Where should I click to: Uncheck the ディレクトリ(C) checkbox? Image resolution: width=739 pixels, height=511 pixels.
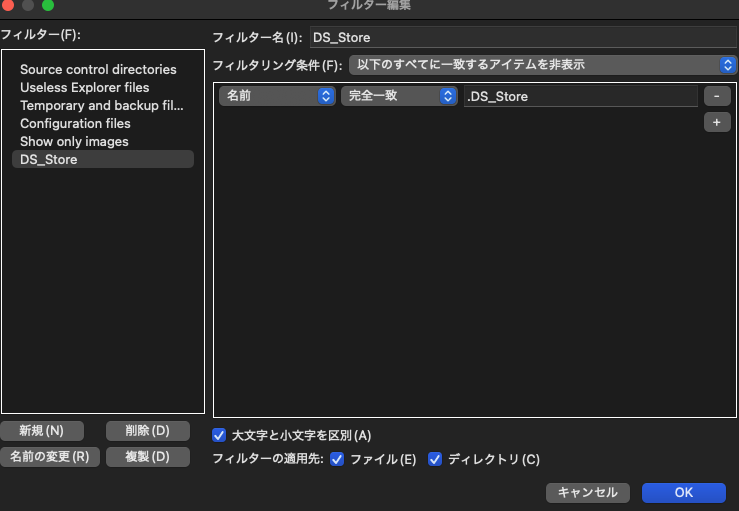click(x=435, y=459)
